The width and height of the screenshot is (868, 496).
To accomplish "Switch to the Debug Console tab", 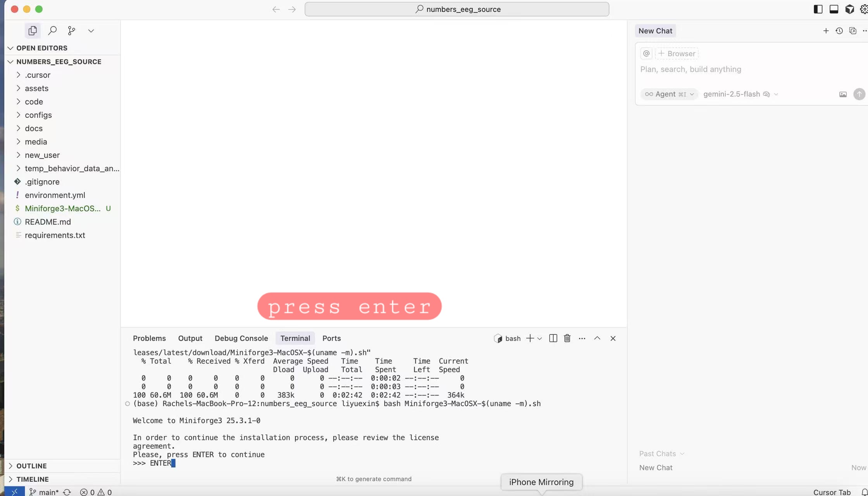I will (x=241, y=338).
